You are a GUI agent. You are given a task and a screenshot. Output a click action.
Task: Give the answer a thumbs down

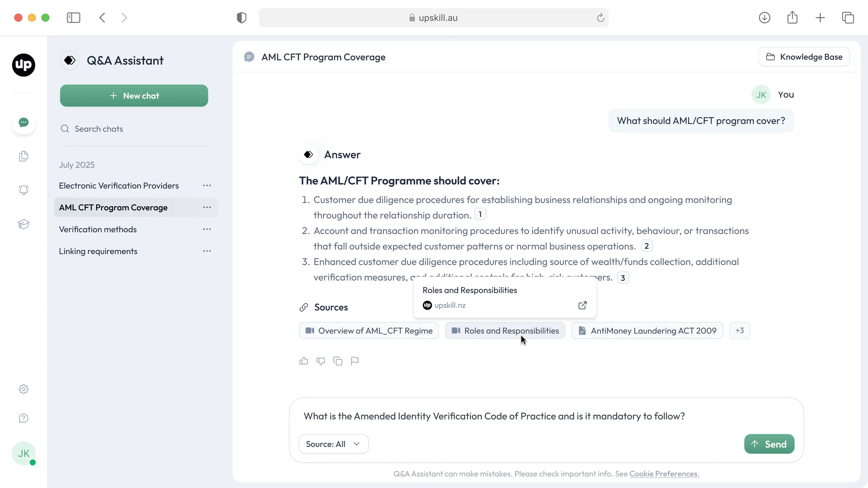[321, 361]
